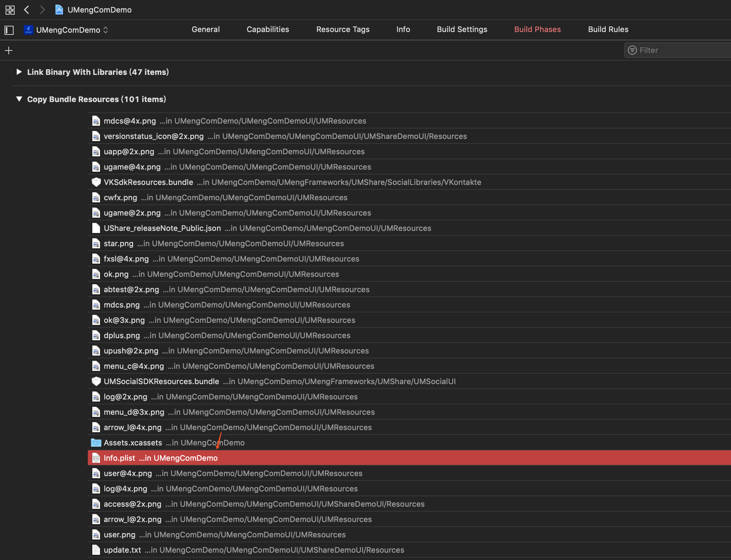Open the Info tab
731x560 pixels.
click(x=403, y=30)
